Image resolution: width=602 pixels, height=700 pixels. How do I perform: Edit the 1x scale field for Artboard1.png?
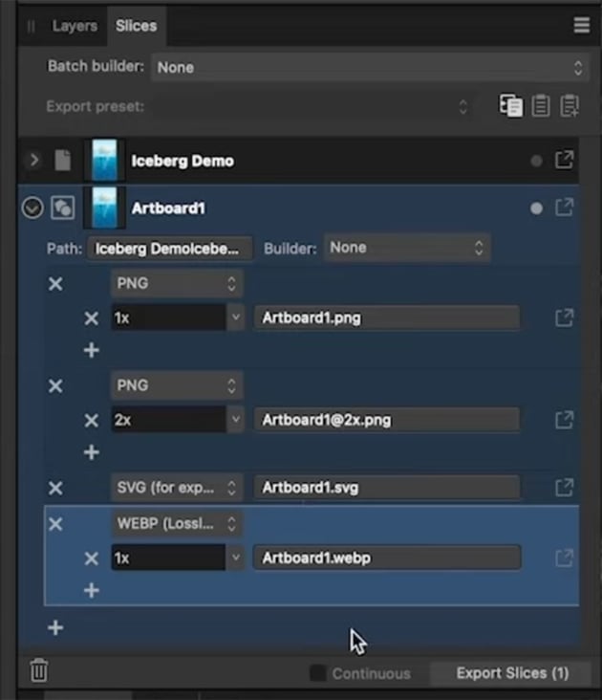pos(168,317)
